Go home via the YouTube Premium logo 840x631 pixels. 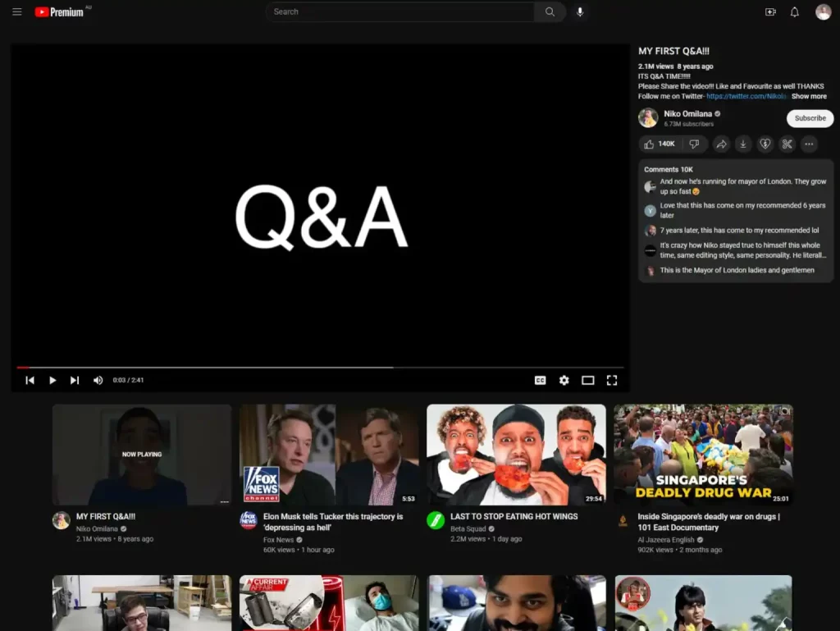[x=58, y=11]
